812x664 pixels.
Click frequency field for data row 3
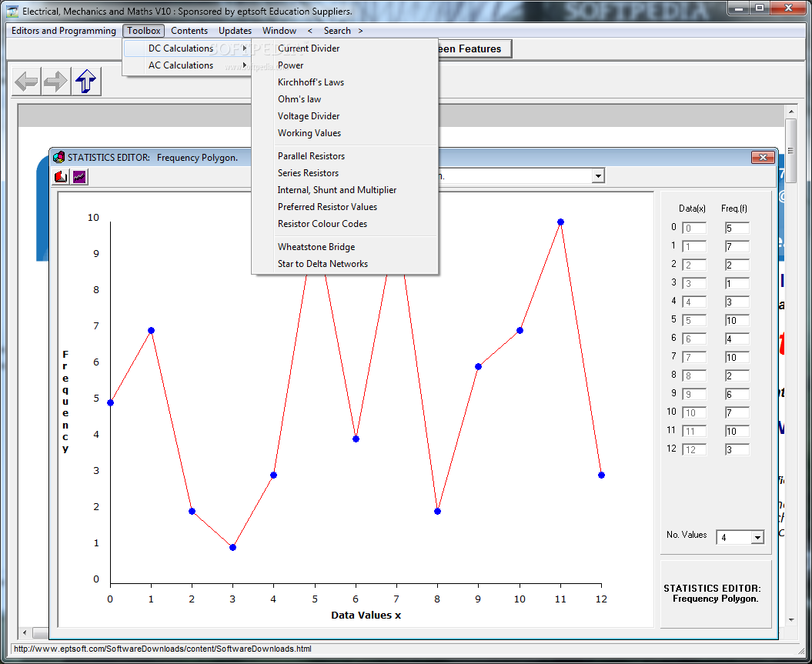point(737,284)
